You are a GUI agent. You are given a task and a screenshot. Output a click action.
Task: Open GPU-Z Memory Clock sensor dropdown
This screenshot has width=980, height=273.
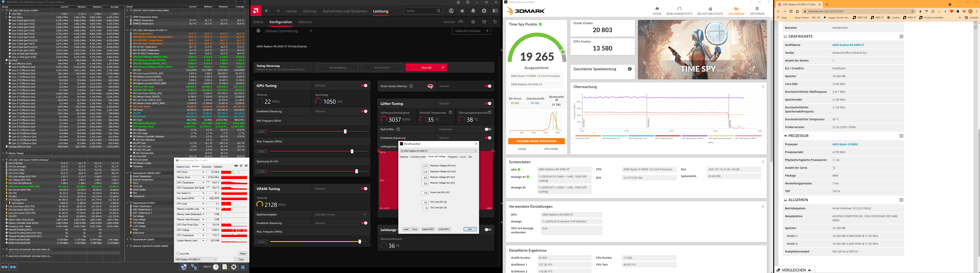[x=203, y=178]
